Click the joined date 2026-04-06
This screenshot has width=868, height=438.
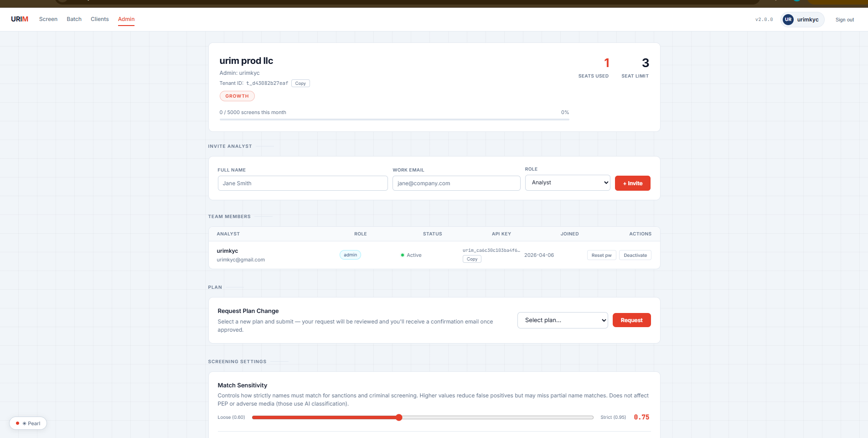point(539,255)
